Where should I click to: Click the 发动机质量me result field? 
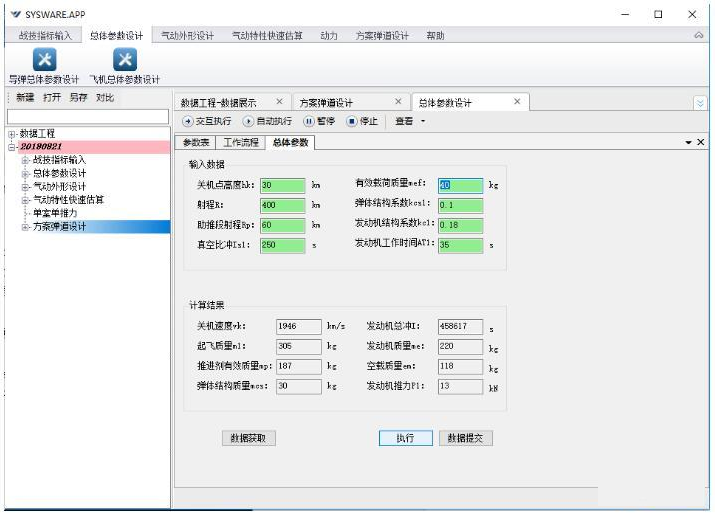pyautogui.click(x=461, y=346)
